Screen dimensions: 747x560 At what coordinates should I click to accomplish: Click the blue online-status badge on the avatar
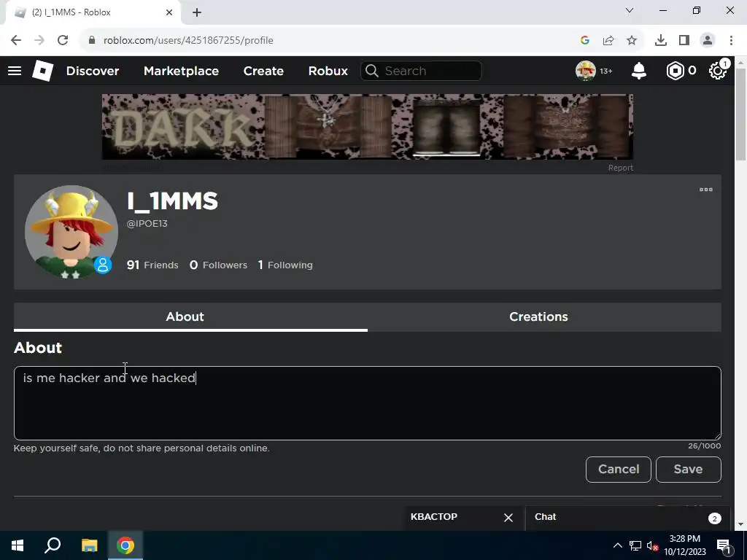102,265
